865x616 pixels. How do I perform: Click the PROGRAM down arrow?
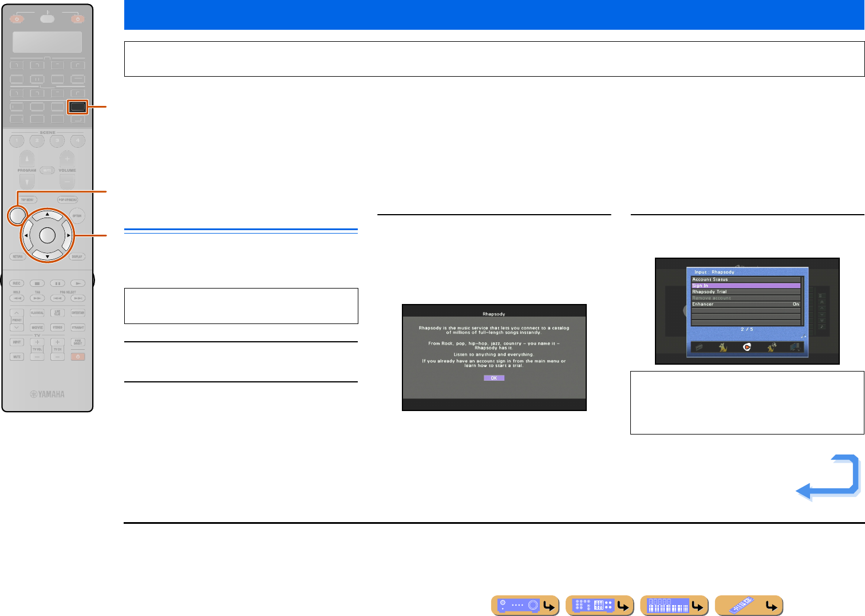[26, 181]
